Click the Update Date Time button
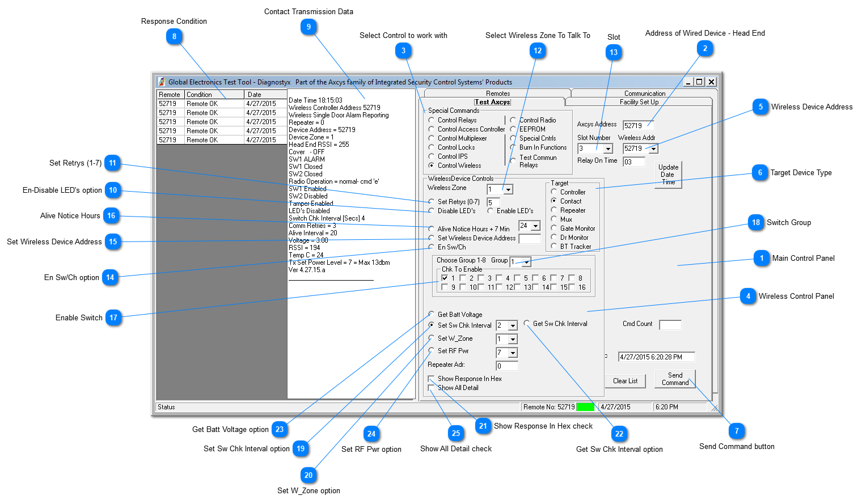The width and height of the screenshot is (862, 504). pyautogui.click(x=668, y=175)
